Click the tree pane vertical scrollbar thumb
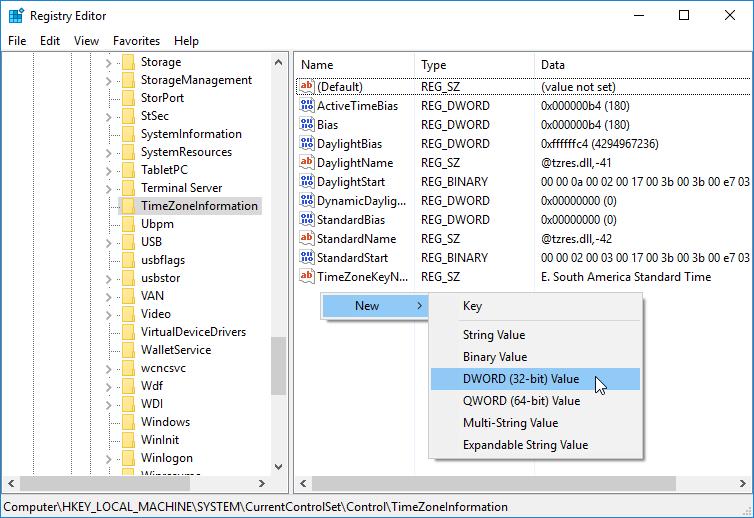Screen dimensions: 754x518 click(x=278, y=366)
